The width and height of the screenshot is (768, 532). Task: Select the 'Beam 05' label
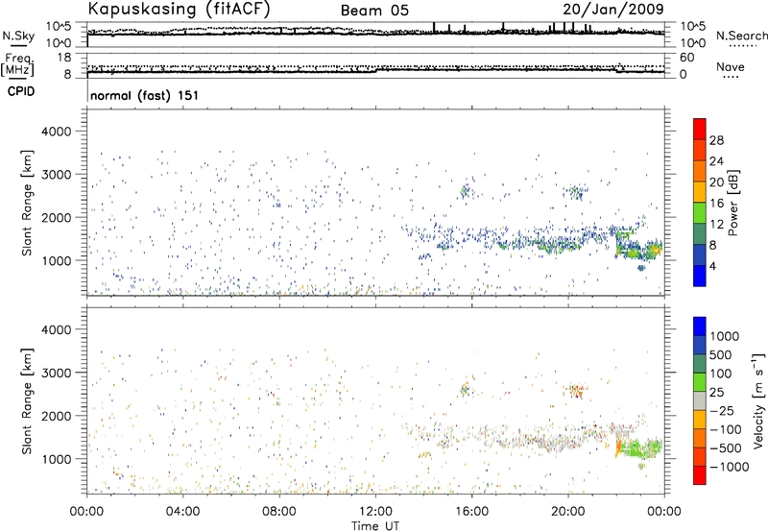374,11
